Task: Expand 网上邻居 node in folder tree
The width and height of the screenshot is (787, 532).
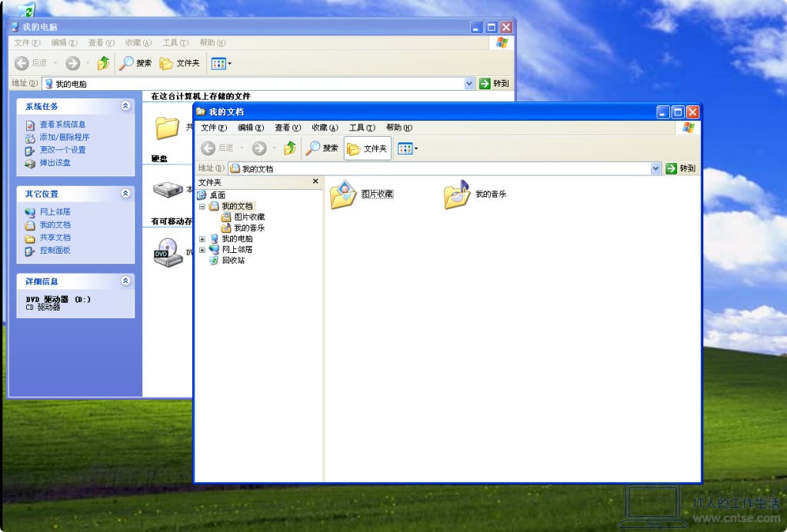Action: (x=202, y=250)
